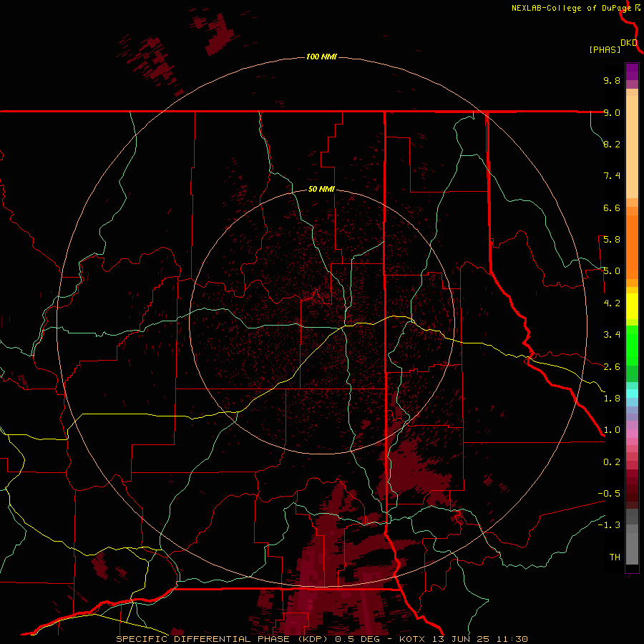Click the Specific Differential Phase caption at the bottom
The width and height of the screenshot is (644, 644).
pyautogui.click(x=322, y=639)
